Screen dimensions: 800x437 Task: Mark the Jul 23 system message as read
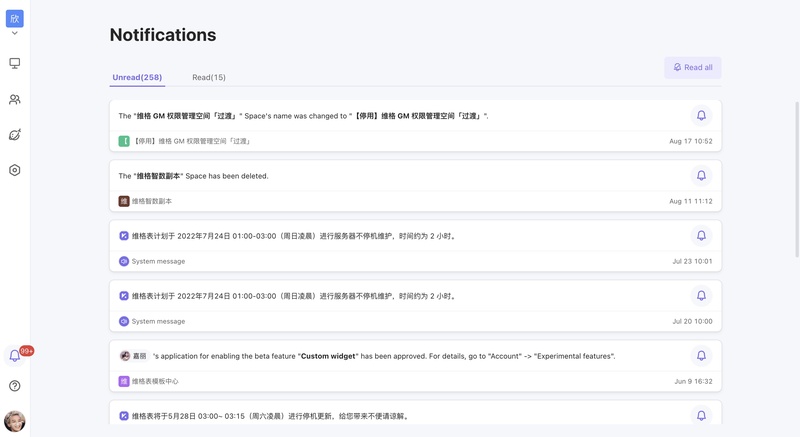click(701, 236)
